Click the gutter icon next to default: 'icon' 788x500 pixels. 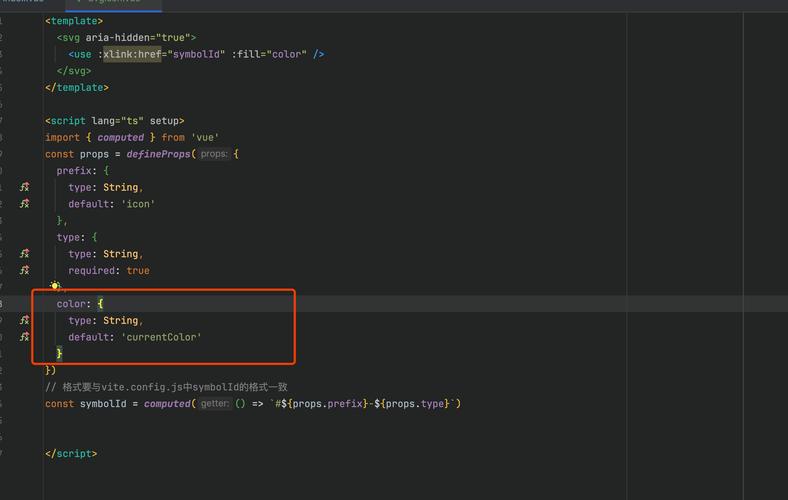(25, 204)
